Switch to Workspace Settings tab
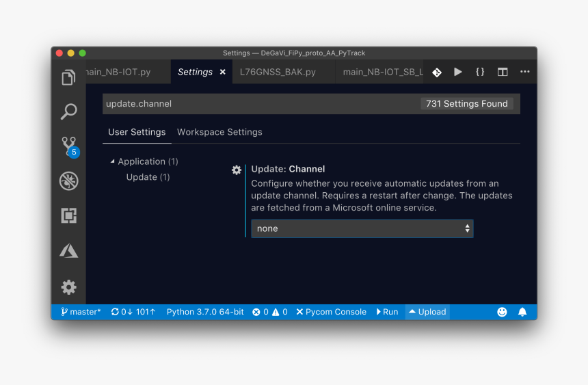This screenshot has height=385, width=588. [219, 132]
